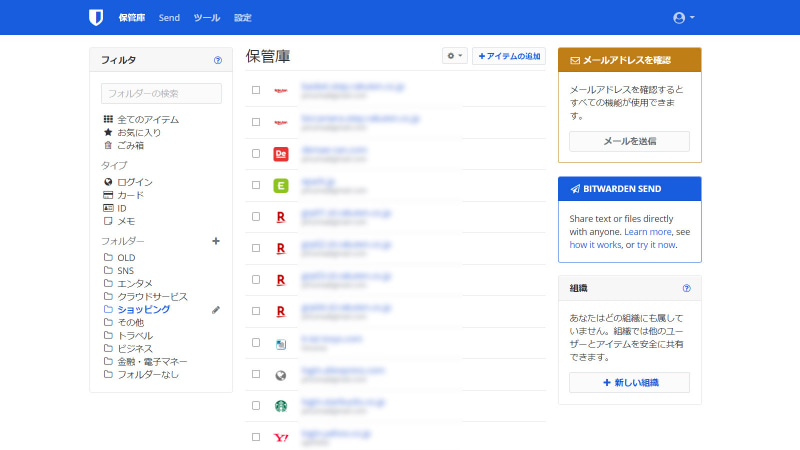Screen dimensions: 800x450
Task: Open the 設定 menu item
Action: [243, 18]
